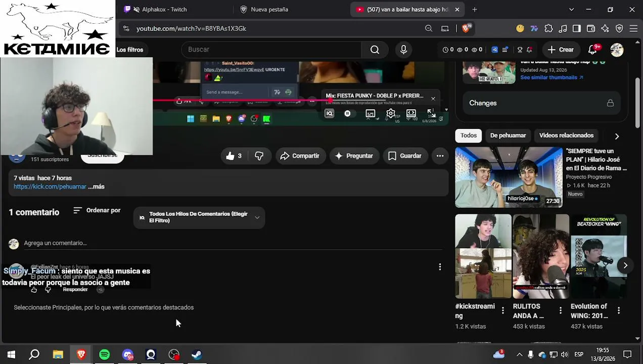Open Steam from the taskbar

coord(197,354)
